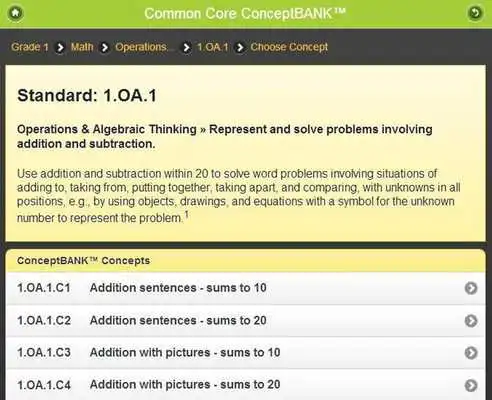Click the ConceptBANK Concepts list header
This screenshot has height=400, width=492.
[246, 261]
